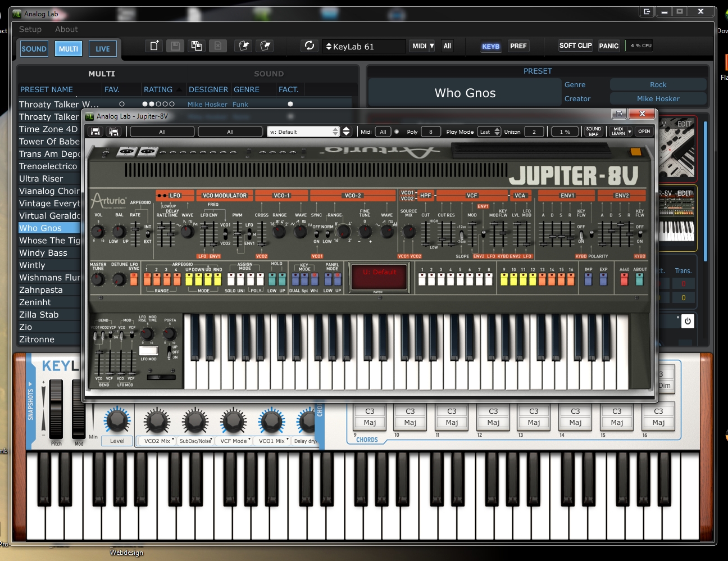Click the save icon in the Jupiter-8V toolbar
728x561 pixels.
[x=95, y=132]
